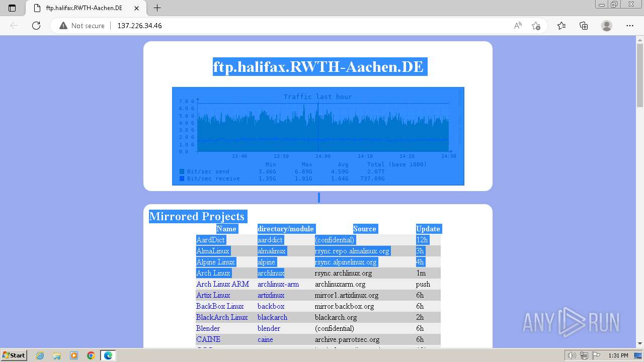Open the AlmaLinux project link
This screenshot has width=644, height=362.
[213, 251]
